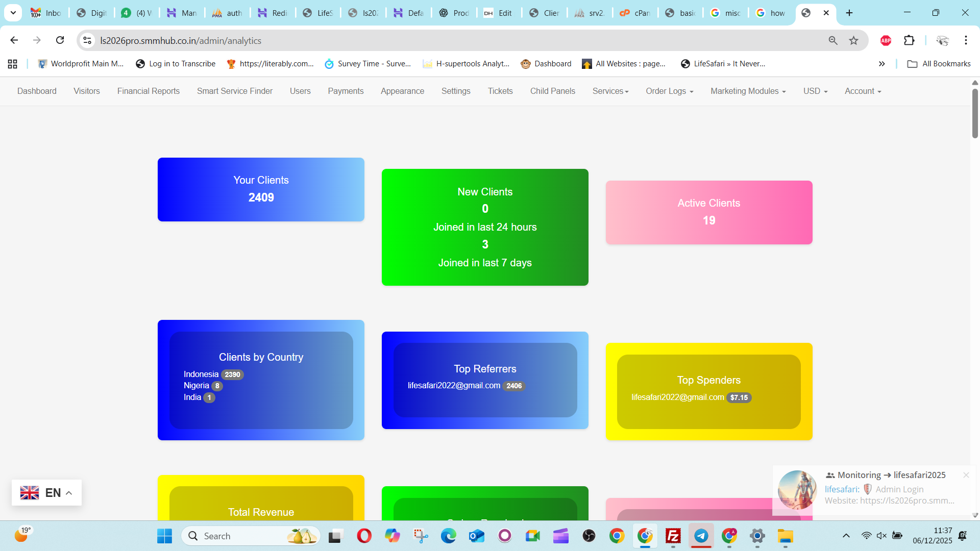The width and height of the screenshot is (980, 551).
Task: Open the USD currency dropdown
Action: 815,91
